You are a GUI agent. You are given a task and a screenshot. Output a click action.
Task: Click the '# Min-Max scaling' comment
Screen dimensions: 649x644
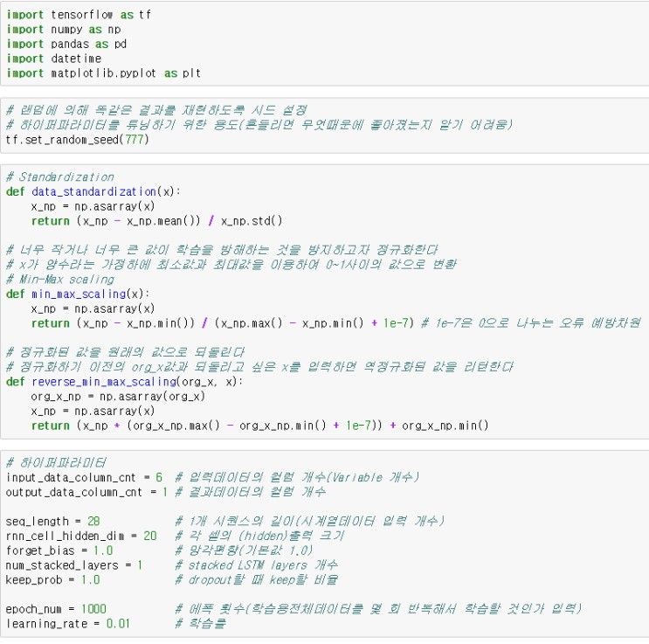tap(60, 280)
